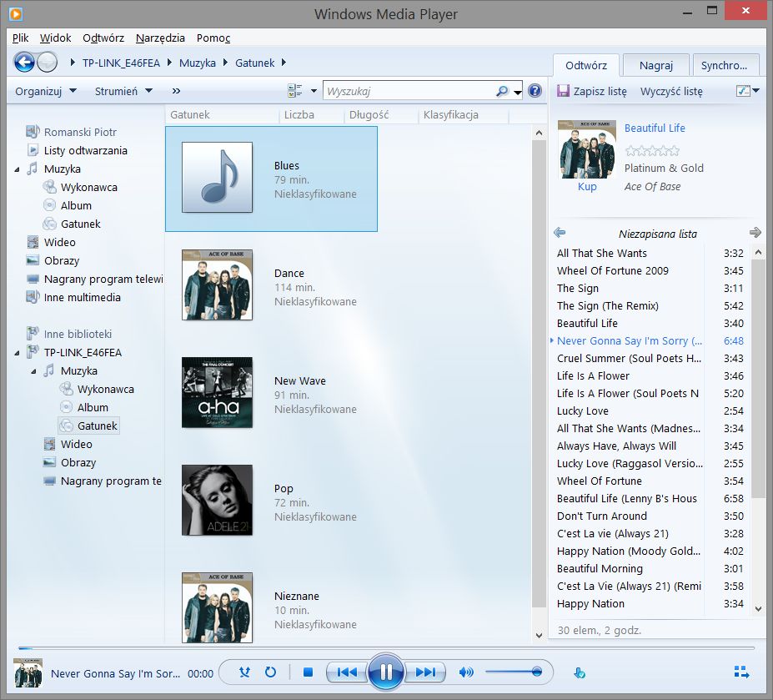Skip to the next track
This screenshot has height=700, width=773.
[x=425, y=672]
